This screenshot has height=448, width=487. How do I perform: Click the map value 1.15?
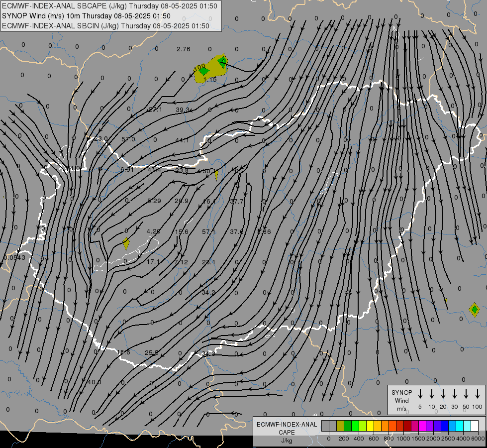pyautogui.click(x=210, y=80)
